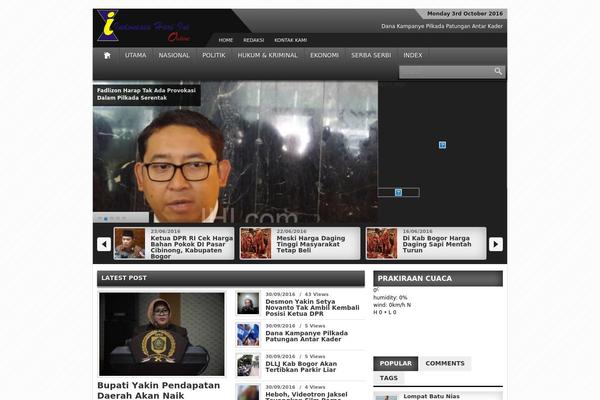This screenshot has width=600, height=400.
Task: Click the search magnifier icon
Action: tap(498, 72)
